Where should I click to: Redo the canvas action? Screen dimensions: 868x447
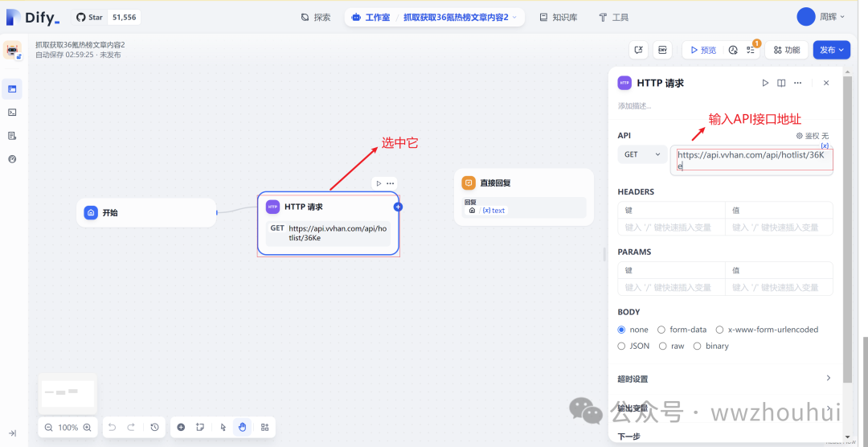coord(131,427)
